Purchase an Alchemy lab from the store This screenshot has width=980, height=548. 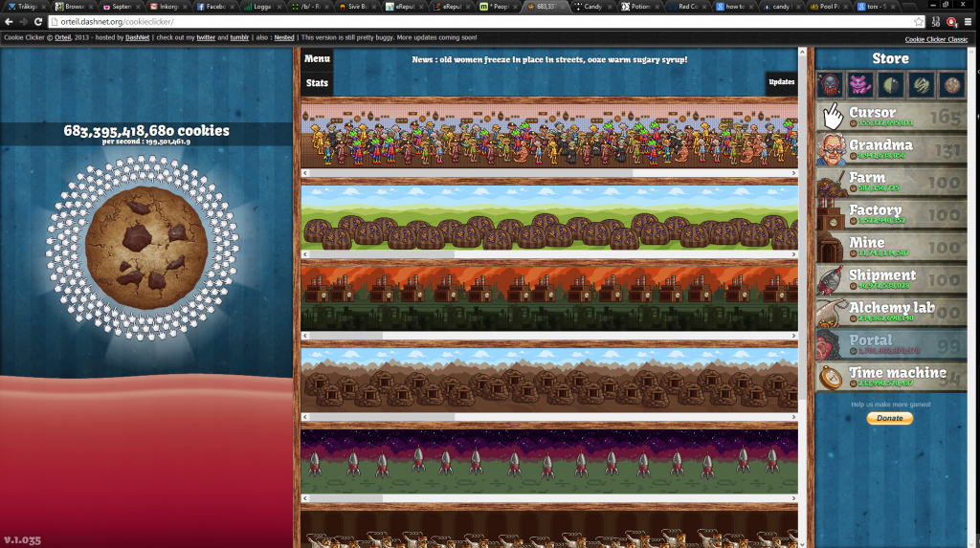coord(891,311)
